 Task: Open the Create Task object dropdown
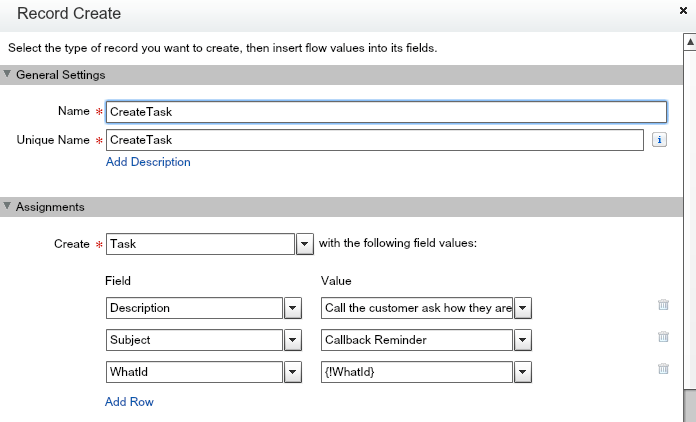305,244
